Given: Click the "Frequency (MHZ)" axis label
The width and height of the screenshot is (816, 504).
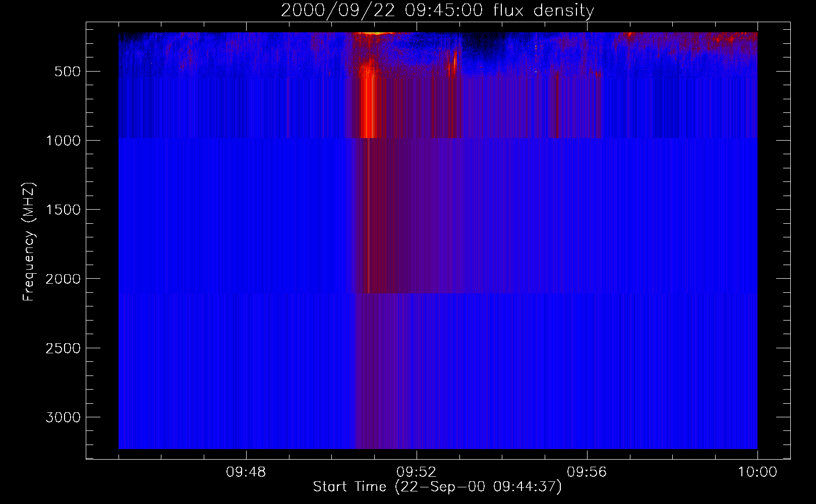Looking at the screenshot, I should pos(29,242).
